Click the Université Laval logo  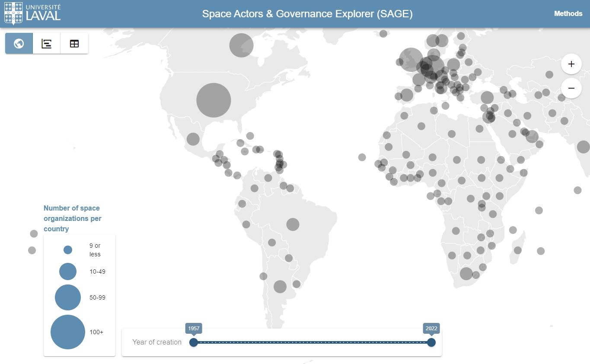pos(32,13)
